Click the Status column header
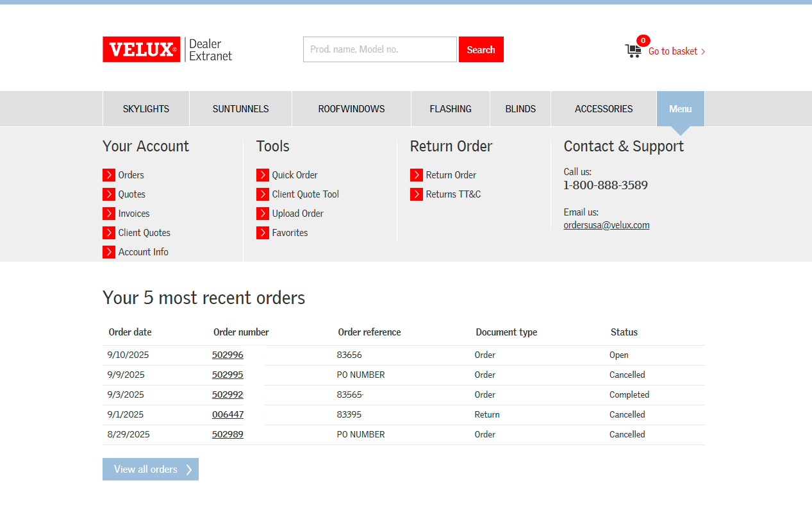Screen dimensions: 812x508 click(624, 332)
